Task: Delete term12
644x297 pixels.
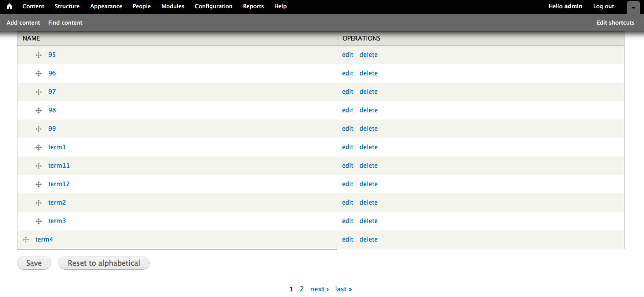Action: (369, 184)
